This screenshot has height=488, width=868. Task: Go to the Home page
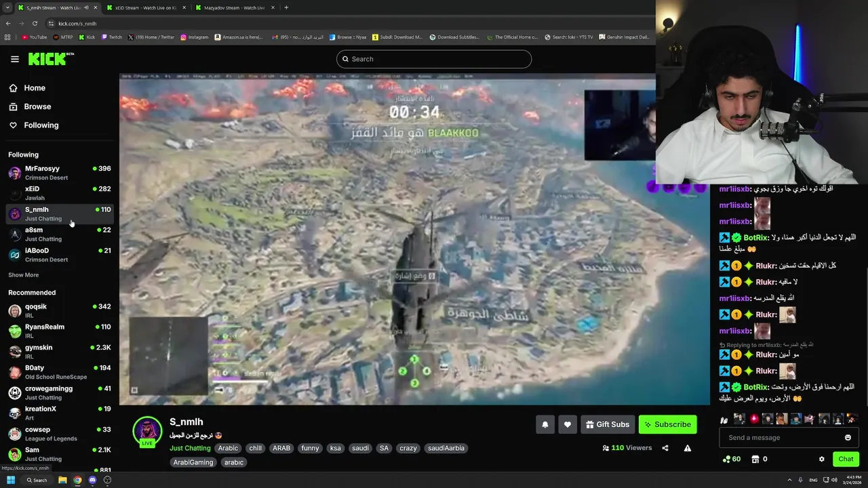27,88
